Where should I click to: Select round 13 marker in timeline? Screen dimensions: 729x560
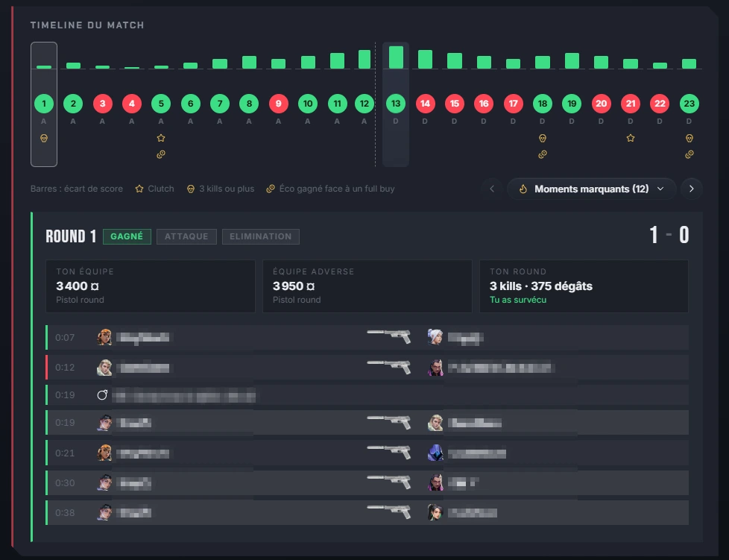click(396, 103)
